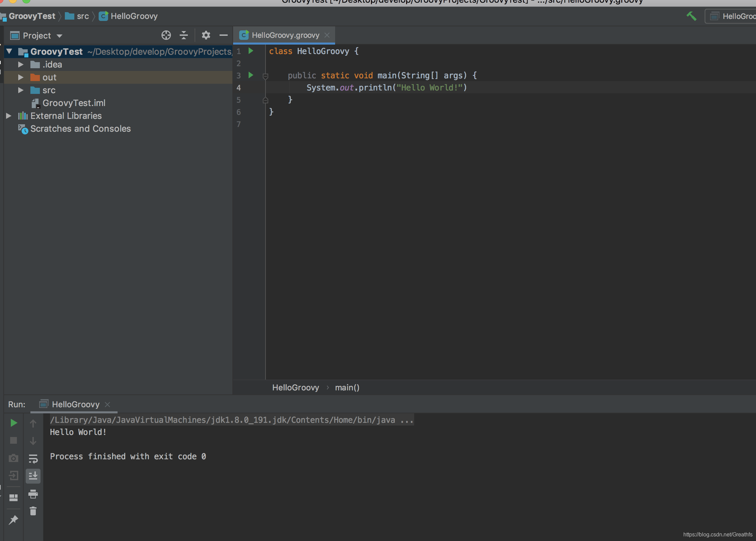The width and height of the screenshot is (756, 541).
Task: Rerun HelloGroovy with green play button
Action: point(14,423)
